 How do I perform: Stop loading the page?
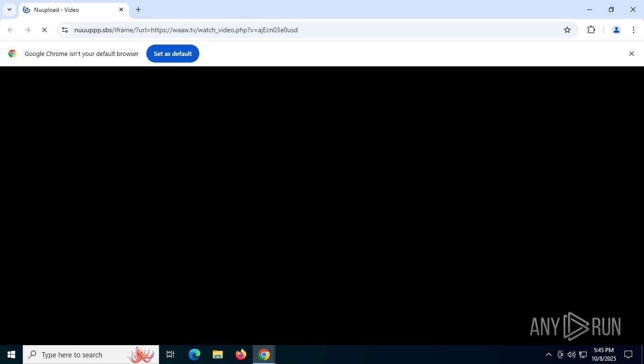(x=45, y=30)
